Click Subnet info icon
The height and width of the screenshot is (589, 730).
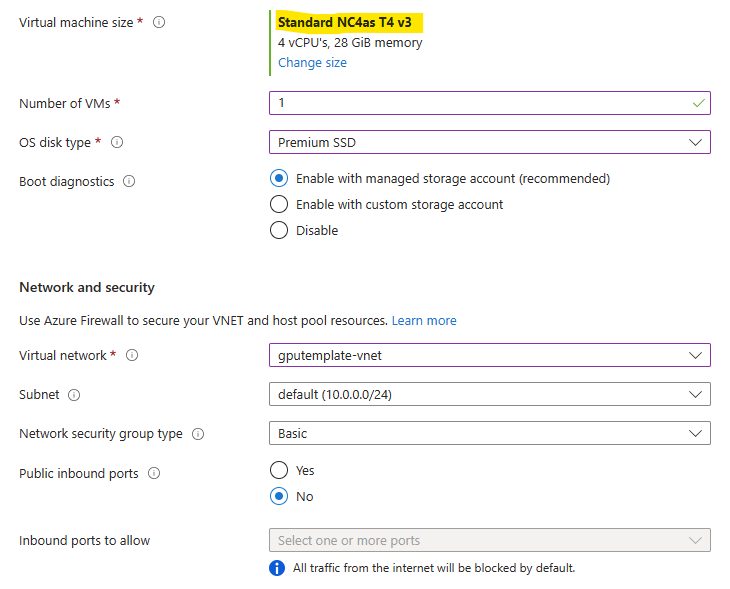pyautogui.click(x=74, y=395)
